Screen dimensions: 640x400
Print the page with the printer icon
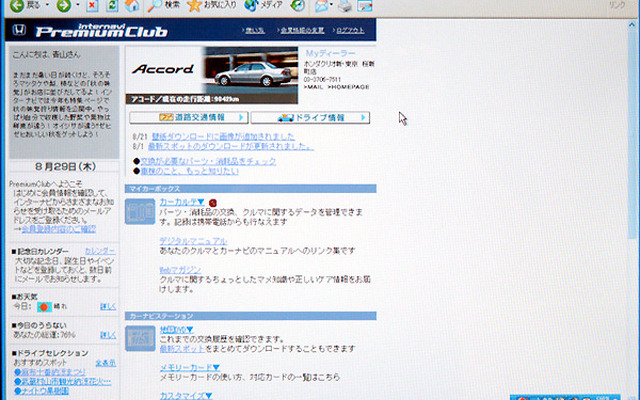tap(345, 6)
